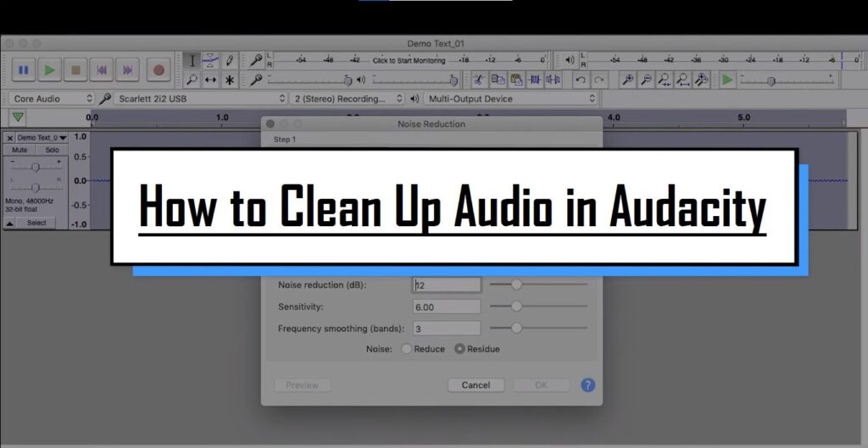Viewport: 868px width, 448px height.
Task: Select the Envelope tool
Action: click(x=211, y=60)
